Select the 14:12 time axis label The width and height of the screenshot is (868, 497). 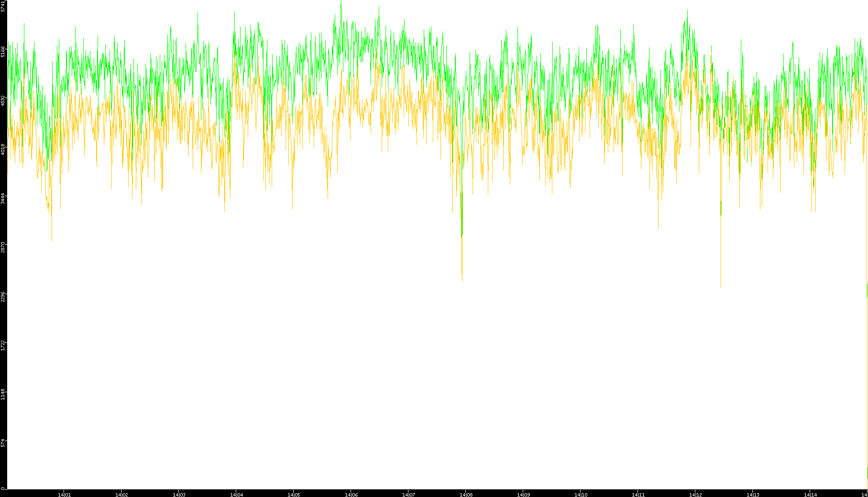(695, 494)
